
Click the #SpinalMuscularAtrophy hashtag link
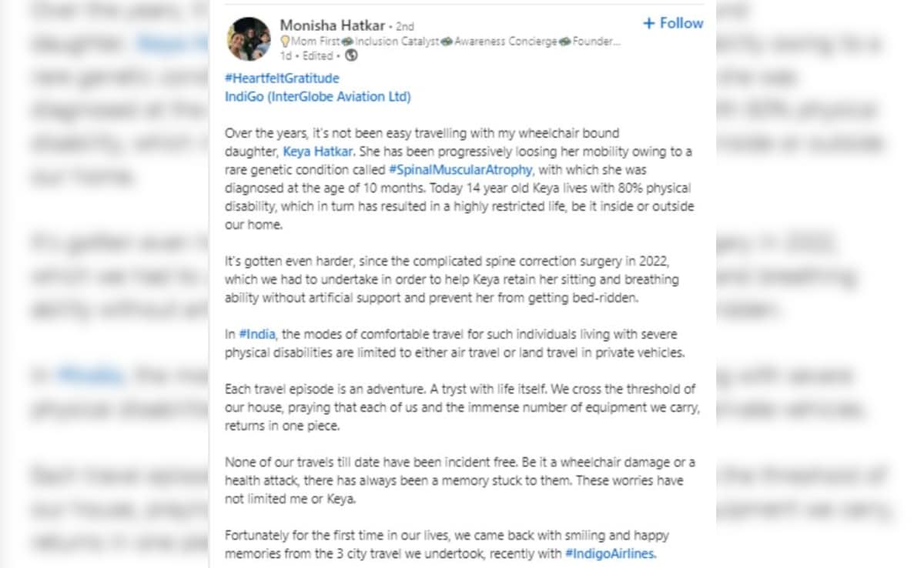coord(459,169)
